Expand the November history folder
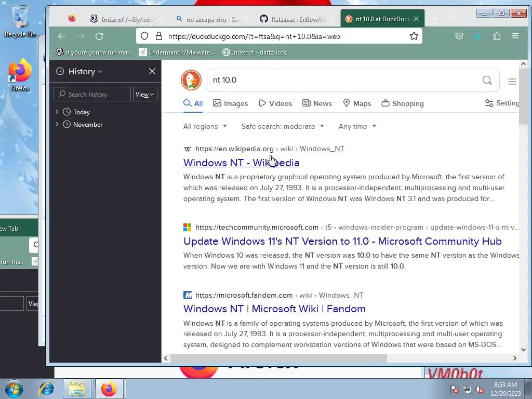Image resolution: width=532 pixels, height=399 pixels. click(x=57, y=124)
